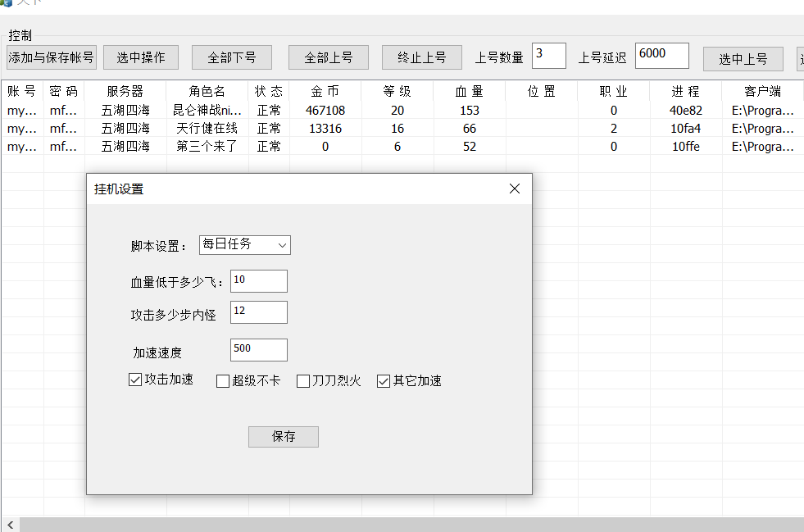
Task: Open the 脚本设置 dropdown showing 每日任务
Action: pos(244,244)
